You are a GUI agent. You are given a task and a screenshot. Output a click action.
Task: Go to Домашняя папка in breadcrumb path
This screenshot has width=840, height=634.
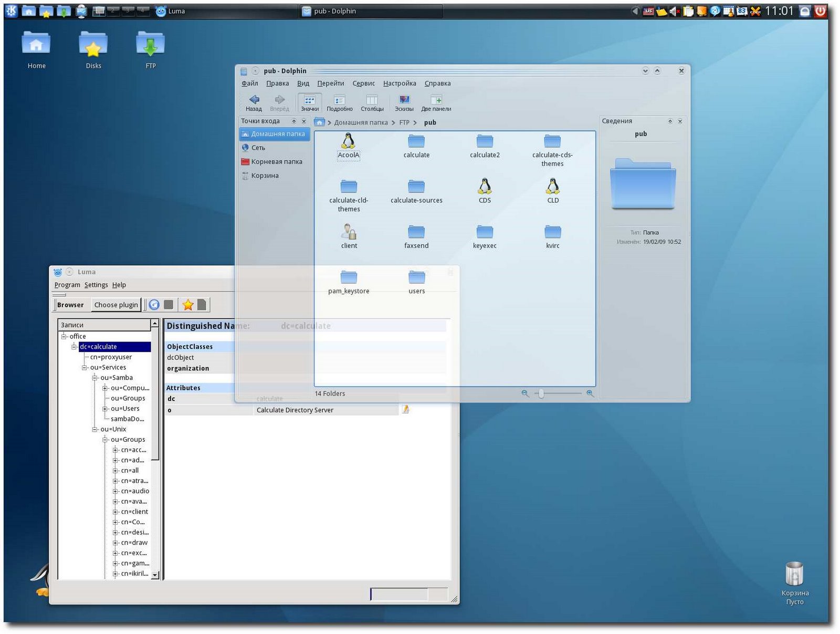(361, 123)
